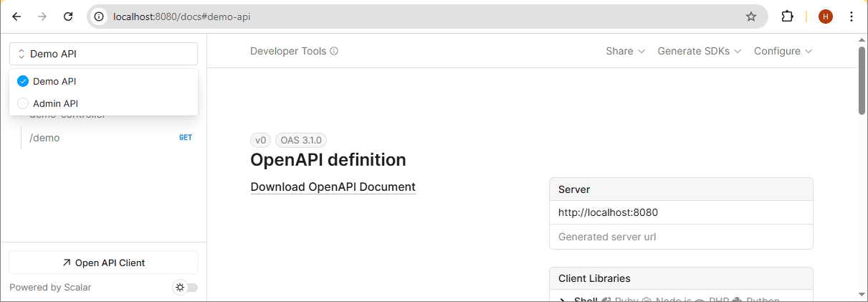Bookmark this page with the star
The image size is (868, 302).
(751, 16)
